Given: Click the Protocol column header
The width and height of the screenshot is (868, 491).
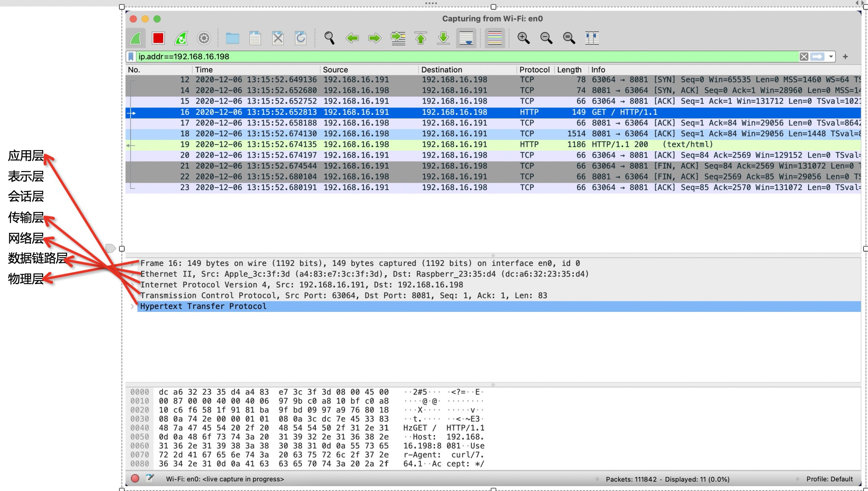Looking at the screenshot, I should click(x=534, y=70).
